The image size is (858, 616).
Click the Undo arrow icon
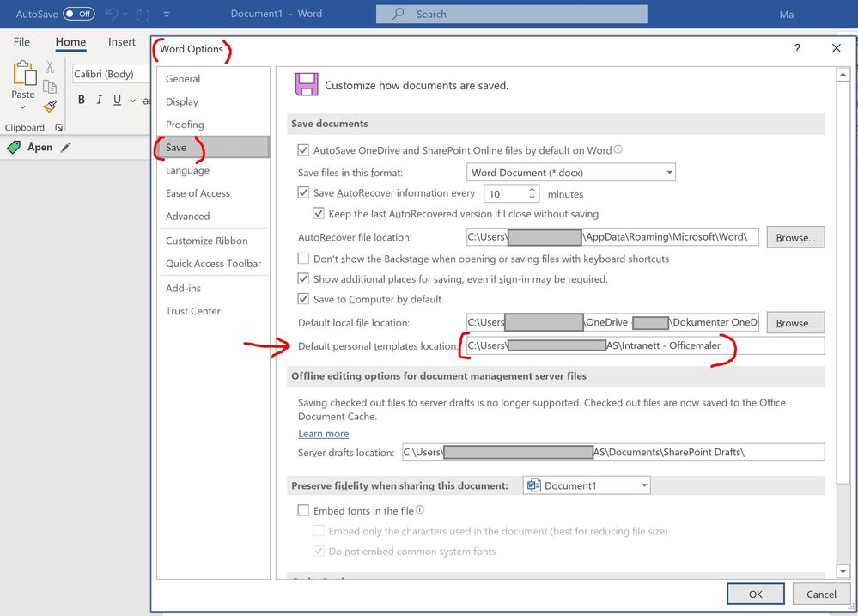[x=112, y=15]
